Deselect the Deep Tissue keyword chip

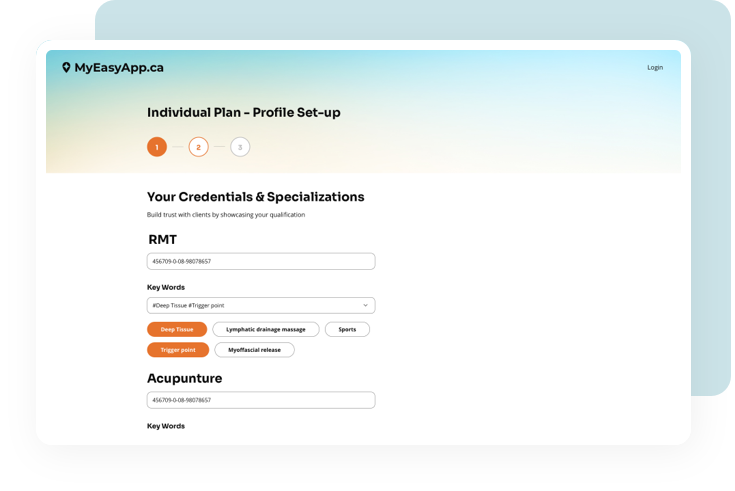point(177,329)
